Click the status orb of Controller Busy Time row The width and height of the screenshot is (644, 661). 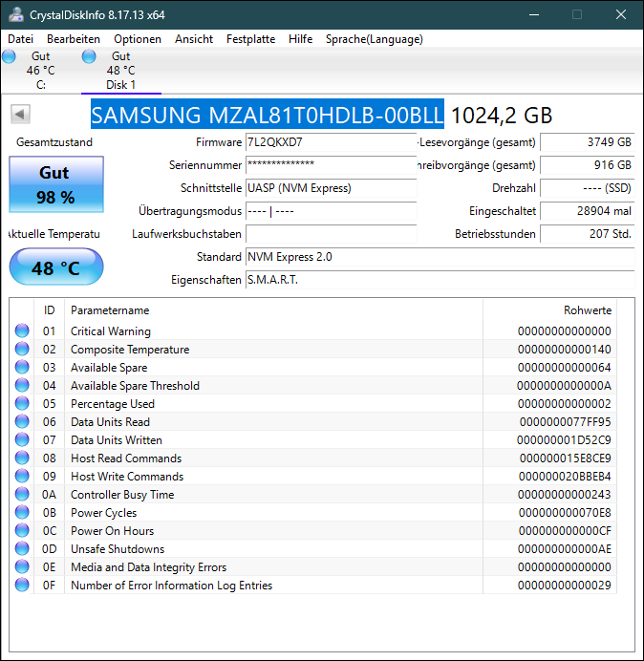point(22,494)
